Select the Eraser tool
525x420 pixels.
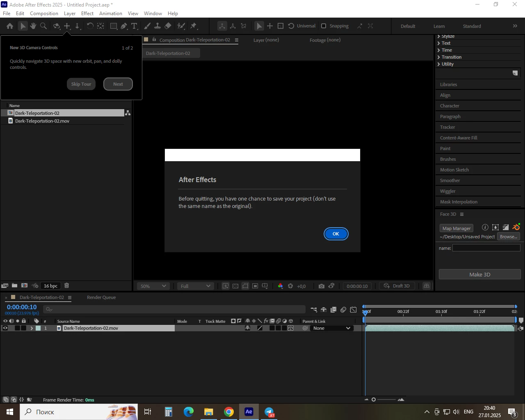pyautogui.click(x=168, y=26)
